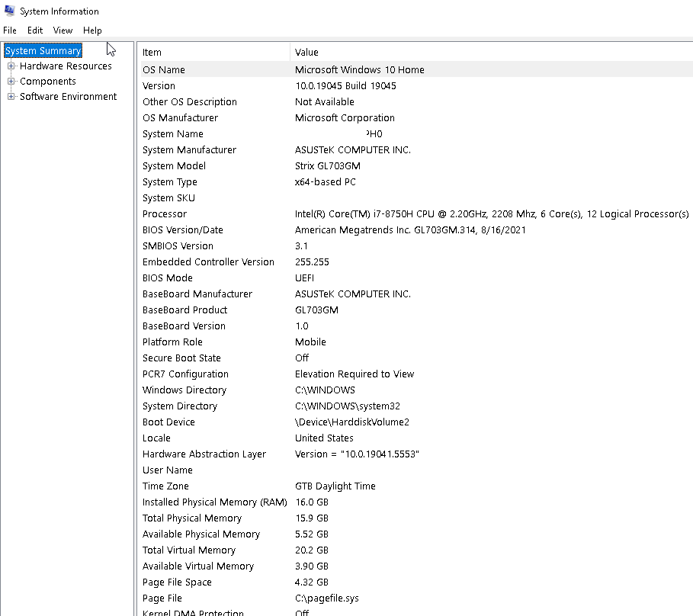Click Elevation Required to View value
This screenshot has height=616, width=693.
click(x=355, y=374)
